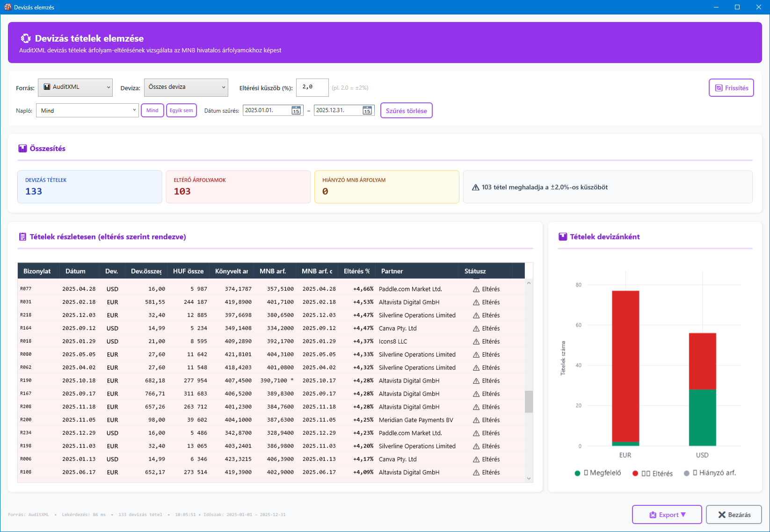Click the Tételek devizánként panel icon
The image size is (770, 532).
coord(563,237)
